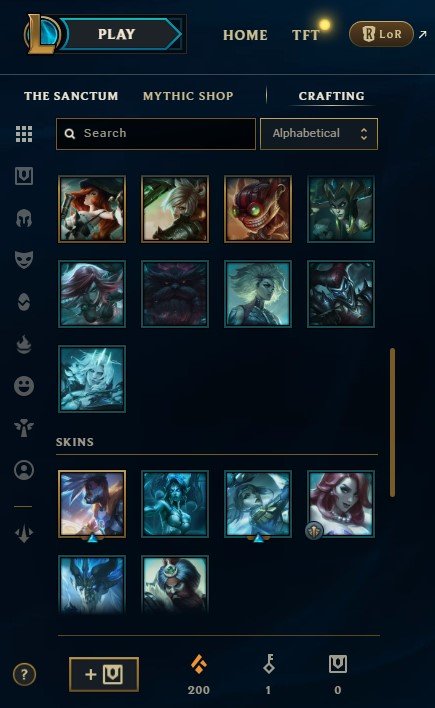Open the Alphabetical sort dropdown
The height and width of the screenshot is (708, 435).
(319, 134)
